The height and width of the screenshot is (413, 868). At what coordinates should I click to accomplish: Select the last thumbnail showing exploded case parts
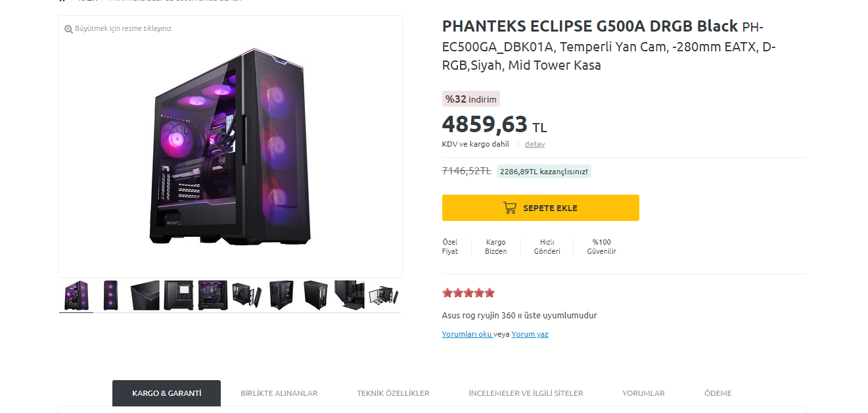pyautogui.click(x=384, y=295)
